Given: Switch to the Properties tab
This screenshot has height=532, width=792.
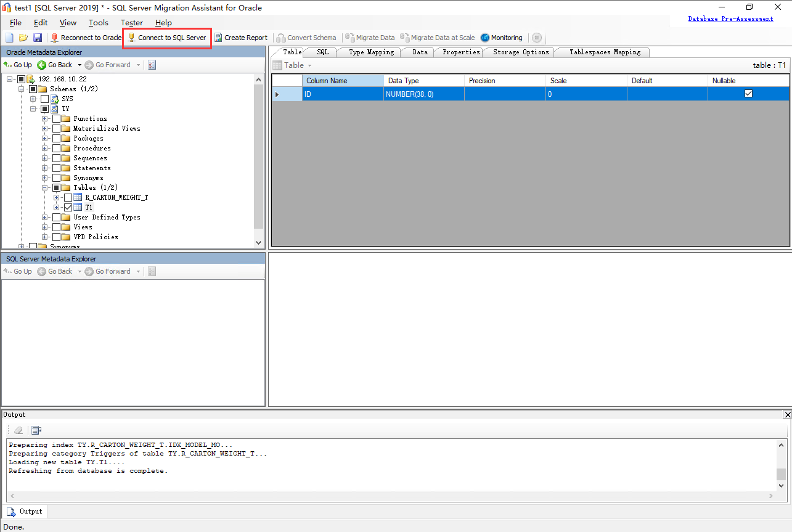Looking at the screenshot, I should (461, 52).
